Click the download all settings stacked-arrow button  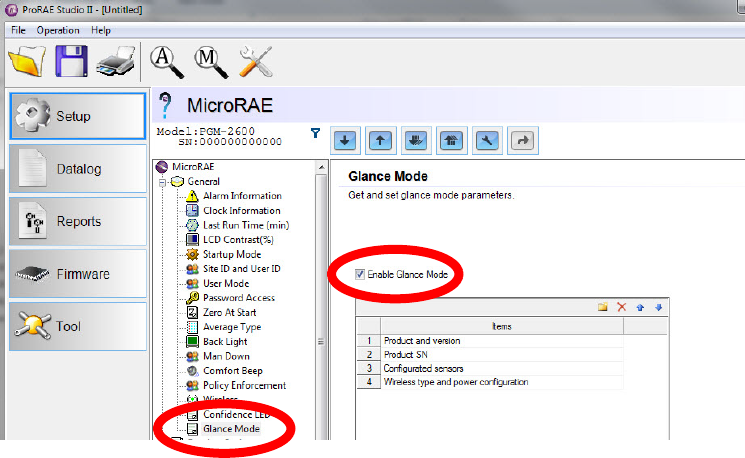pyautogui.click(x=416, y=141)
